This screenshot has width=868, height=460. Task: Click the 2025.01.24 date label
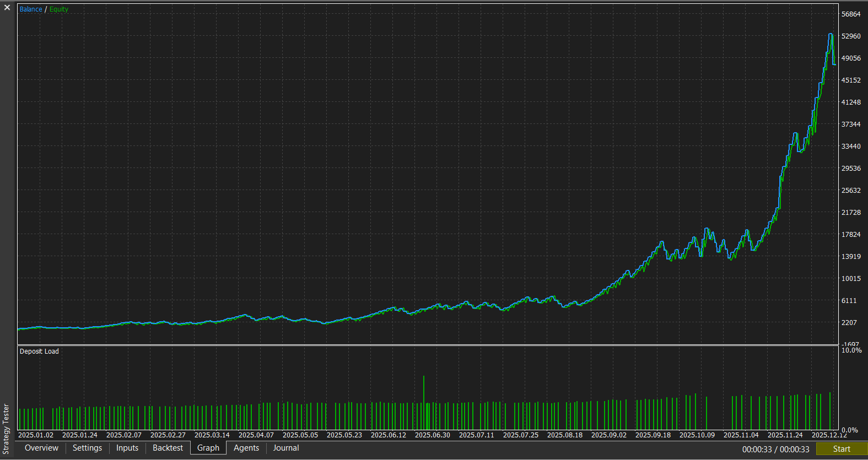80,435
